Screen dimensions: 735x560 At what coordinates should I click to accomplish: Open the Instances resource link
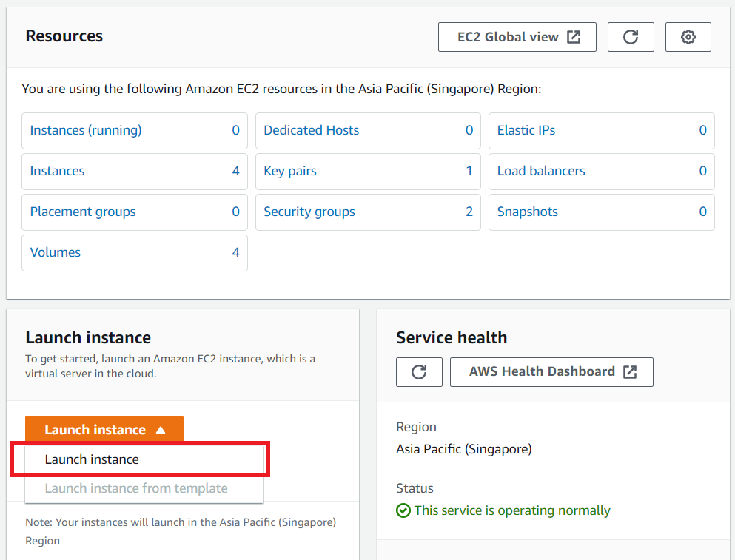coord(57,171)
